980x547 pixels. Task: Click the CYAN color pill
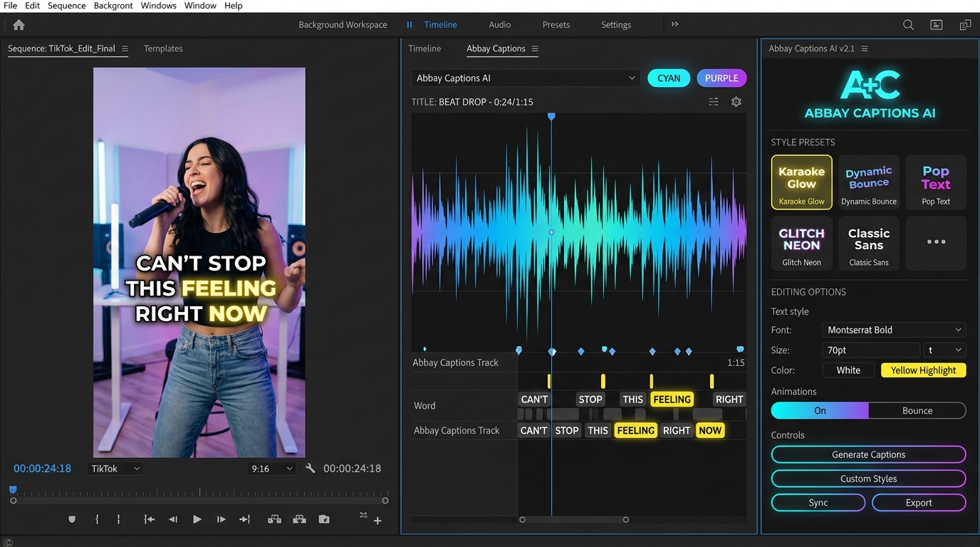pos(669,78)
